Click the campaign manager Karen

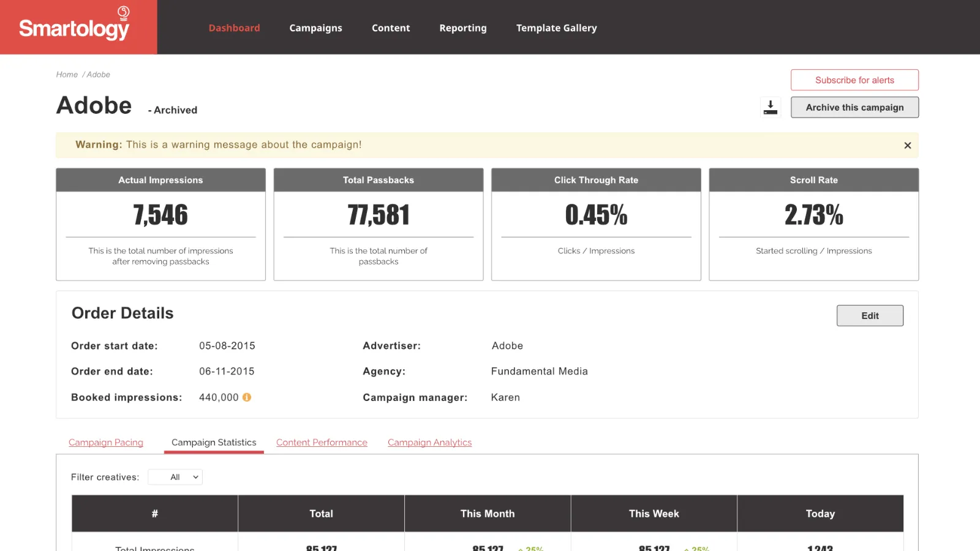point(505,397)
